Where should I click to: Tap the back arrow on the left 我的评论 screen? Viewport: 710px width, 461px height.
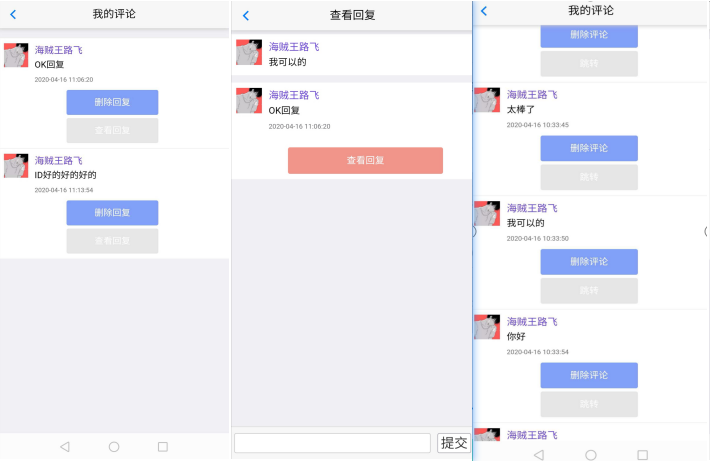(13, 14)
